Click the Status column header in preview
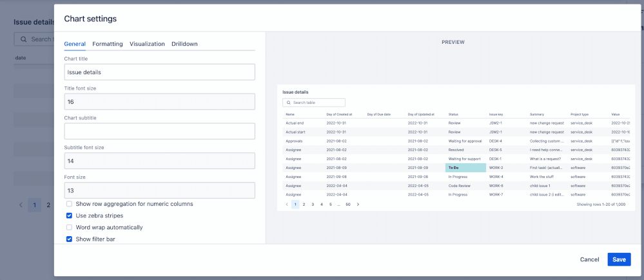This screenshot has width=644, height=280. click(x=453, y=114)
